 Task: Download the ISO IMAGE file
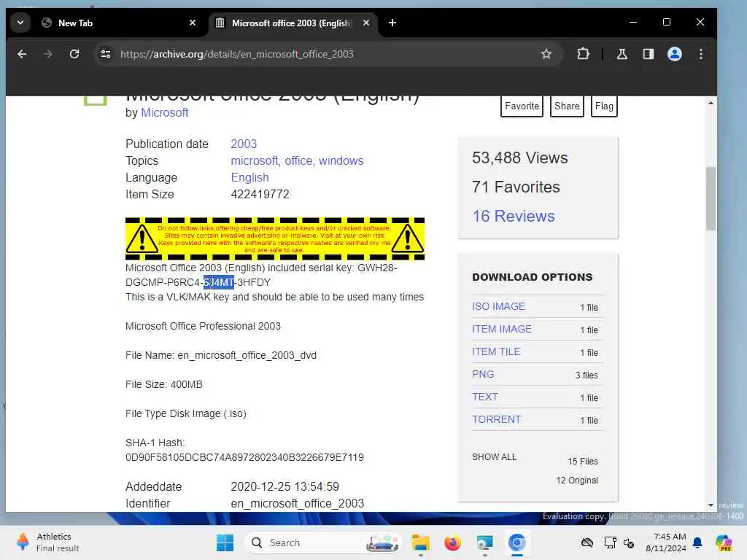[x=498, y=307]
